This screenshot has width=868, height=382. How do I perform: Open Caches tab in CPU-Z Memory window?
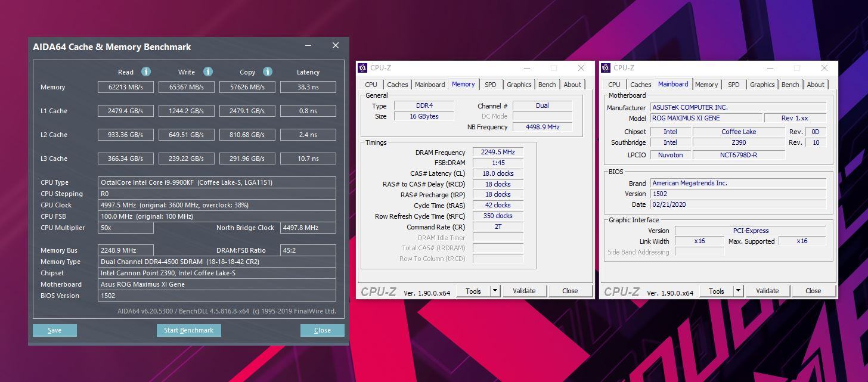point(398,85)
